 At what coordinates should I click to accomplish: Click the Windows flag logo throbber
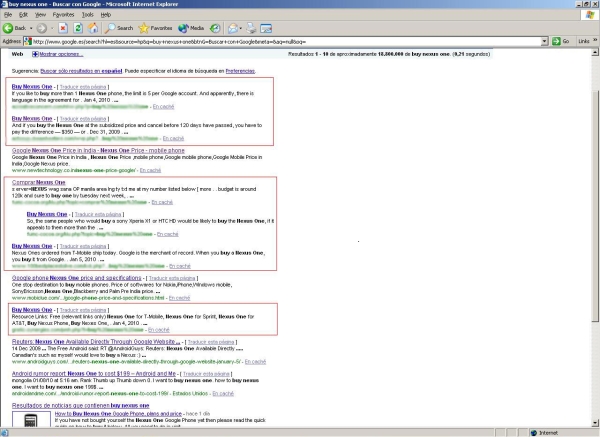[590, 15]
